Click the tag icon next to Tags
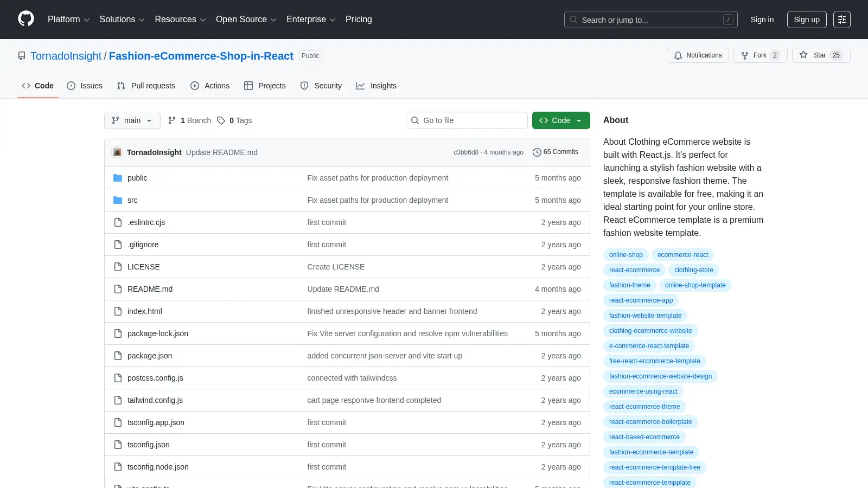The width and height of the screenshot is (868, 488). 221,120
